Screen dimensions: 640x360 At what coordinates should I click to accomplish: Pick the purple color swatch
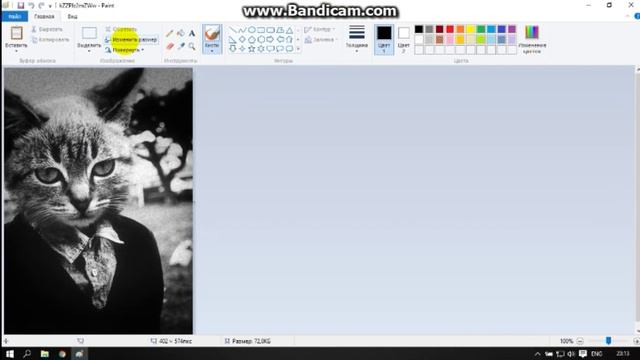tap(512, 29)
